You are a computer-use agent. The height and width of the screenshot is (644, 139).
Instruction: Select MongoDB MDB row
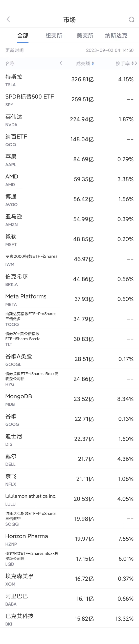coord(69,399)
